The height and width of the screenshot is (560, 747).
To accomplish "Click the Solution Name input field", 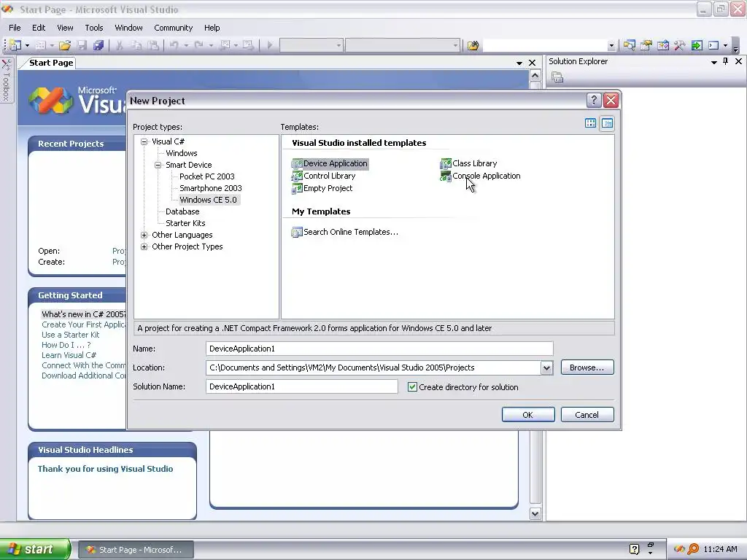I will coord(302,386).
